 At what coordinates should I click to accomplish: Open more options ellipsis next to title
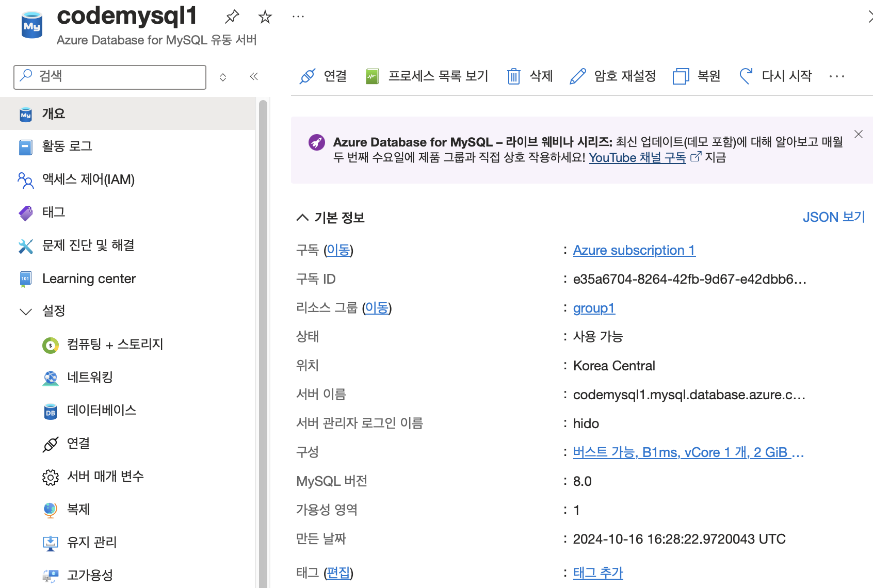298,17
